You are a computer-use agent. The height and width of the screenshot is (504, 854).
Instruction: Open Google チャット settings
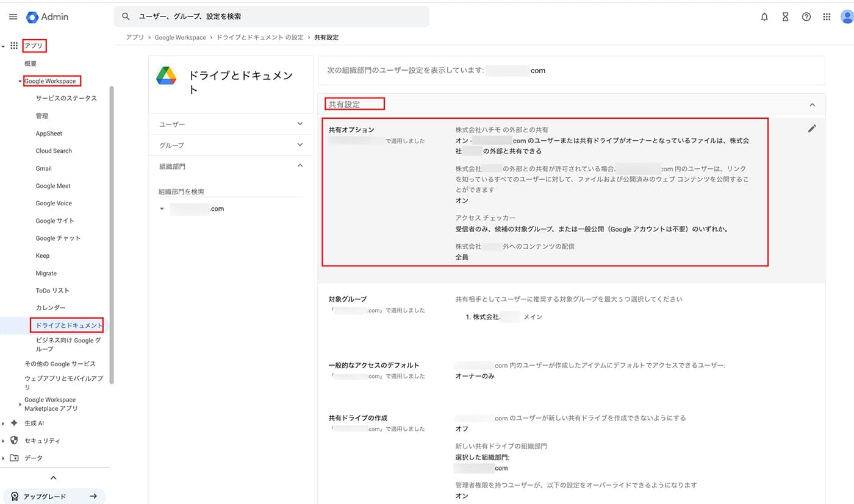58,238
